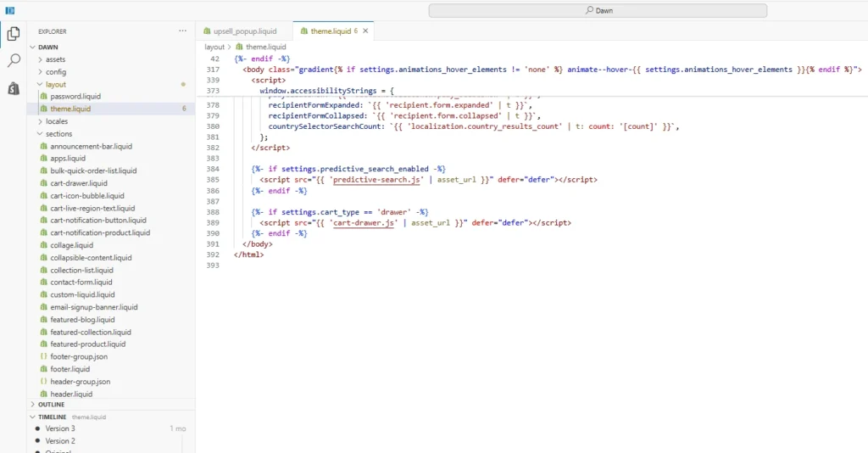
Task: Click line number 385 in the gutter
Action: (213, 180)
